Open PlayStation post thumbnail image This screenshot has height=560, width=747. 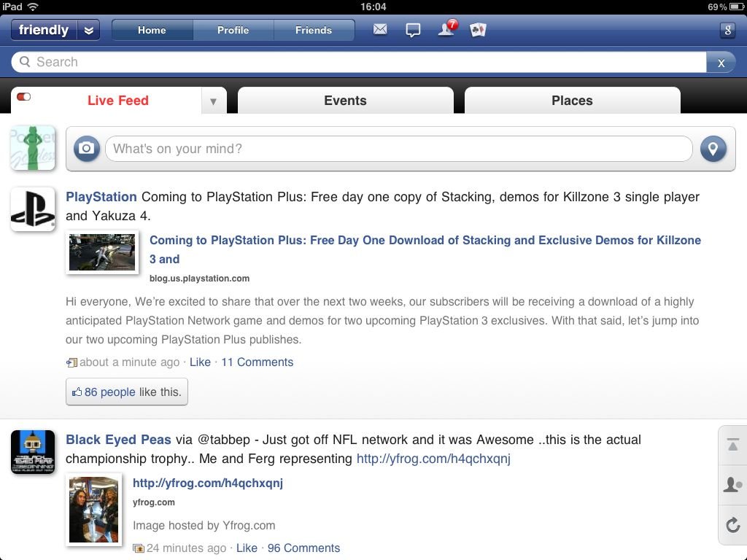click(x=102, y=252)
